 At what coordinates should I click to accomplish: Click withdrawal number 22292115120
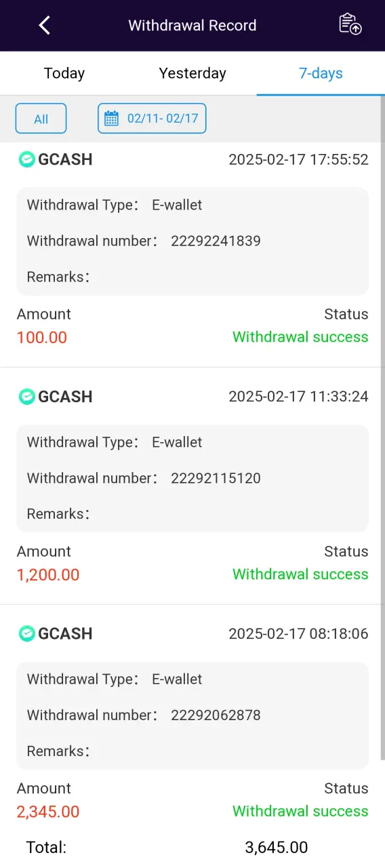point(216,478)
